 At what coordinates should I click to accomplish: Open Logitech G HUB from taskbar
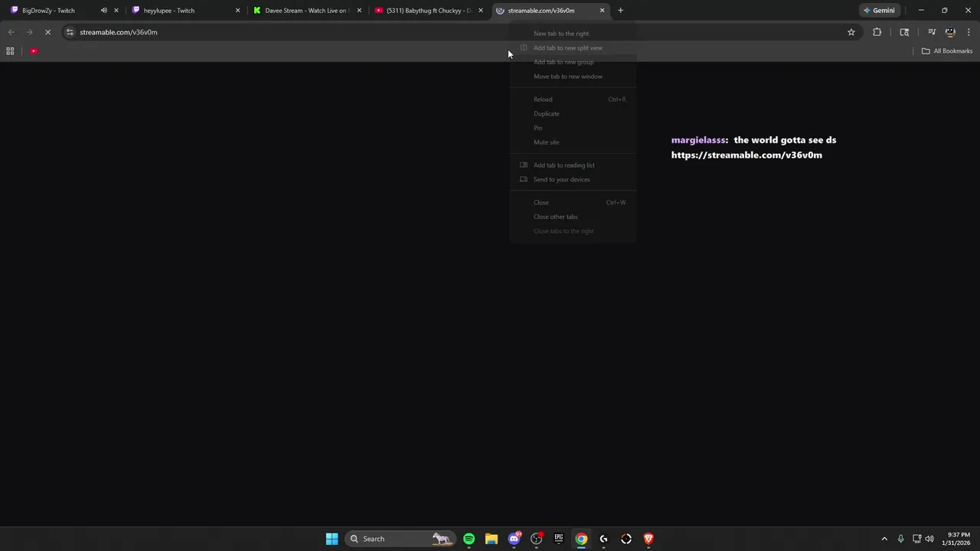(x=603, y=539)
